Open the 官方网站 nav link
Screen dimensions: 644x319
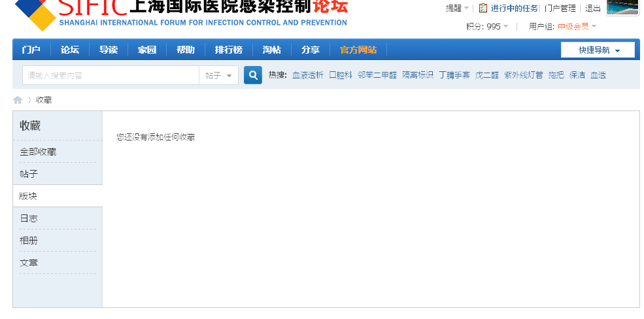click(x=358, y=50)
